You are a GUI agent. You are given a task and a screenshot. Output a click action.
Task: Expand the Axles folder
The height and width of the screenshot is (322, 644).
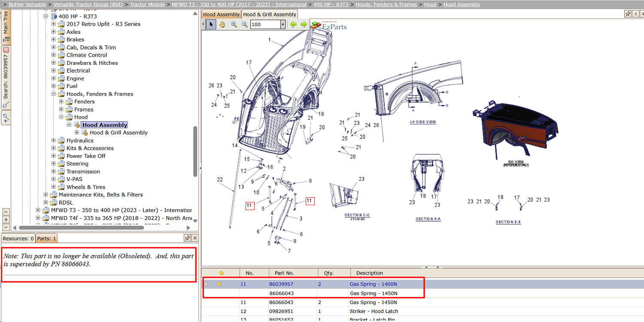(54, 32)
